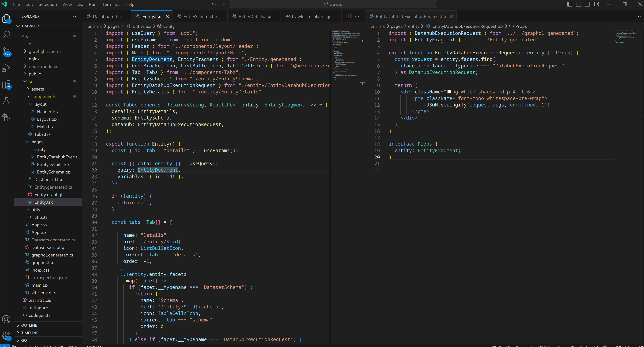Click the pages breadcrumb in left editor
644x347 pixels.
coord(114,26)
